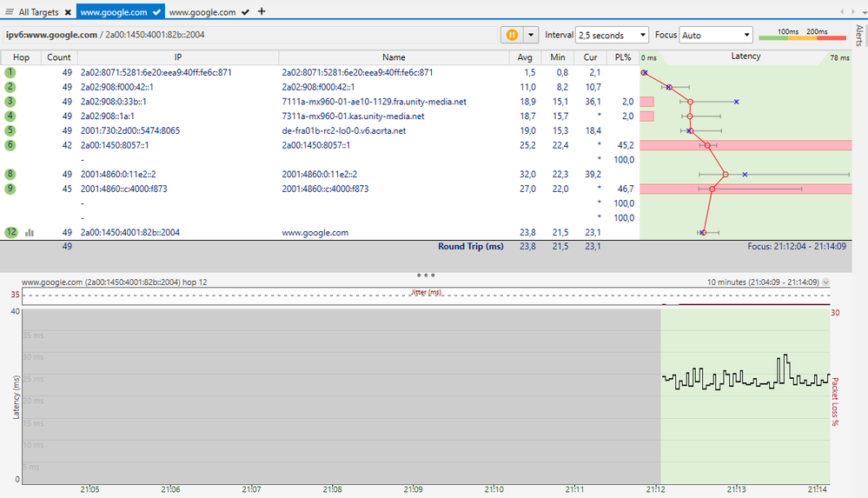The width and height of the screenshot is (868, 498).
Task: Click packet loss value 46,7 for hop 9
Action: pos(626,189)
